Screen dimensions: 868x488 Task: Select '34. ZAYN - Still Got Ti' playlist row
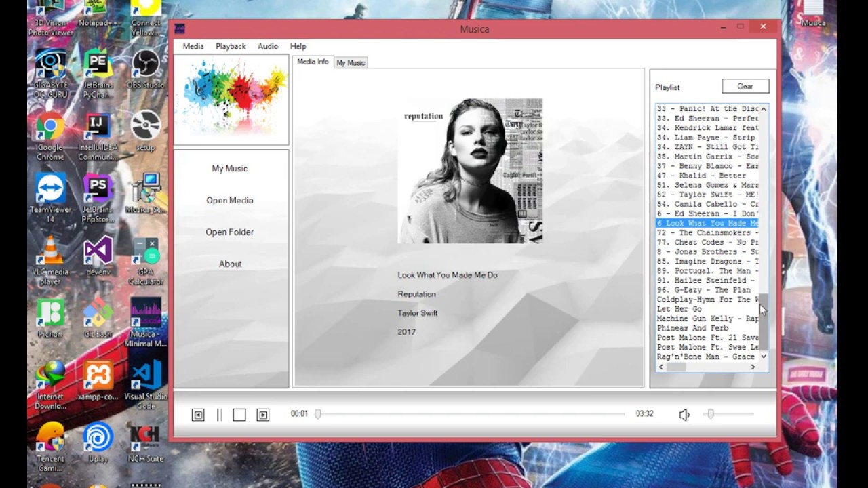[x=707, y=146]
